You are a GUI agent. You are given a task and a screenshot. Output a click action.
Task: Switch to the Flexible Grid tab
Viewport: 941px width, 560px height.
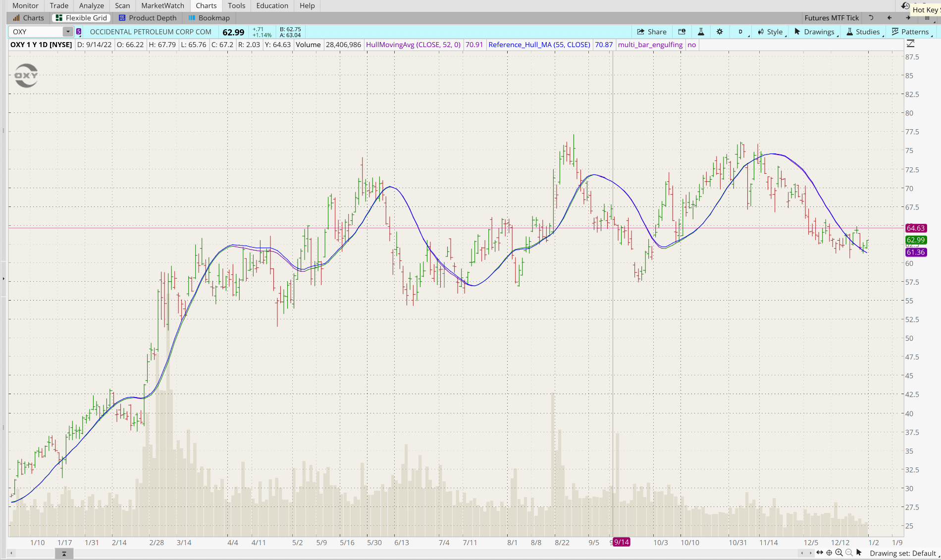click(x=81, y=18)
